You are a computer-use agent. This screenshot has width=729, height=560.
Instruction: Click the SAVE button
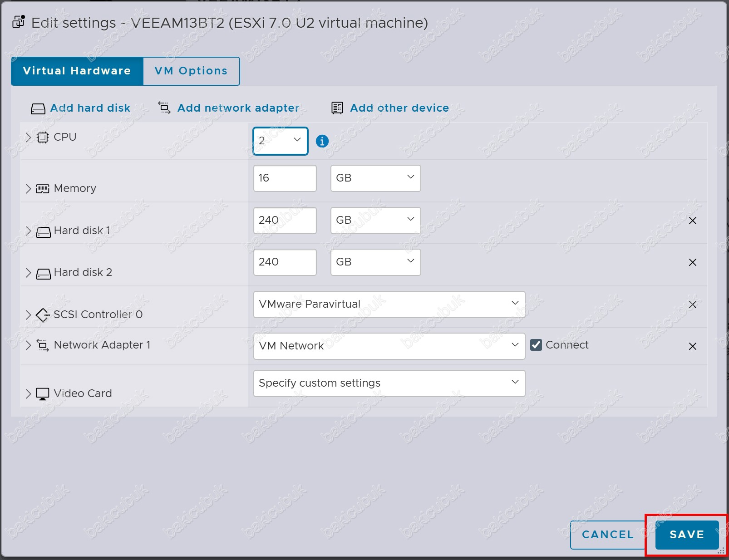tap(687, 535)
